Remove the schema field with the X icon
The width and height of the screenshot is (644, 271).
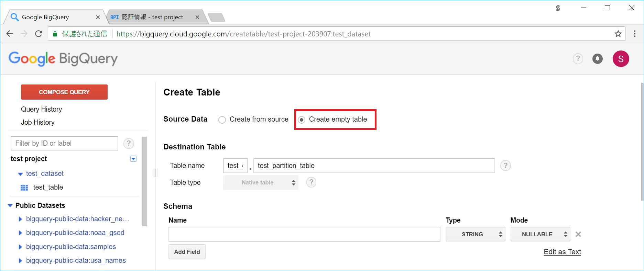click(x=578, y=234)
